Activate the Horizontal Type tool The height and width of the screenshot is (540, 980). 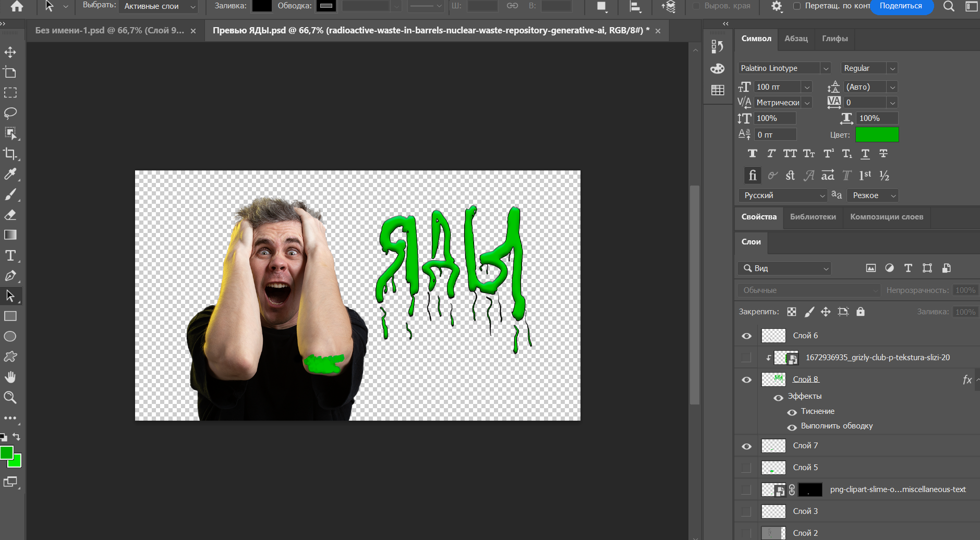coord(10,255)
